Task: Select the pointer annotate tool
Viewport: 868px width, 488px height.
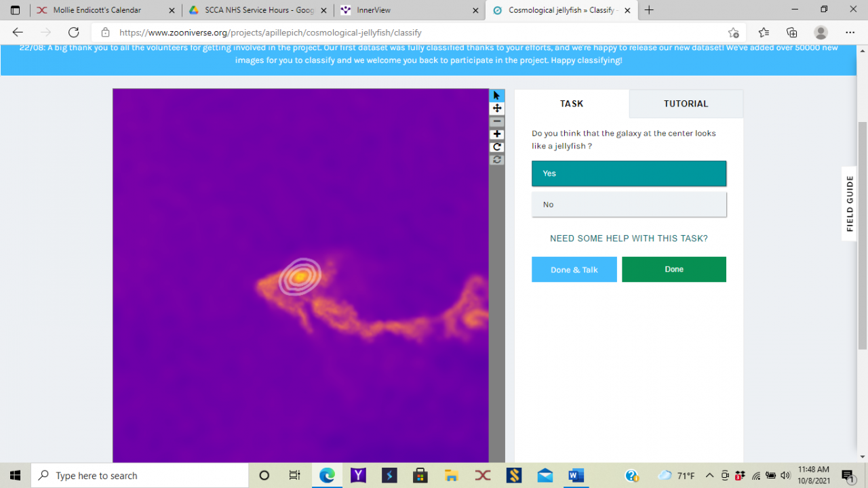Action: click(497, 96)
